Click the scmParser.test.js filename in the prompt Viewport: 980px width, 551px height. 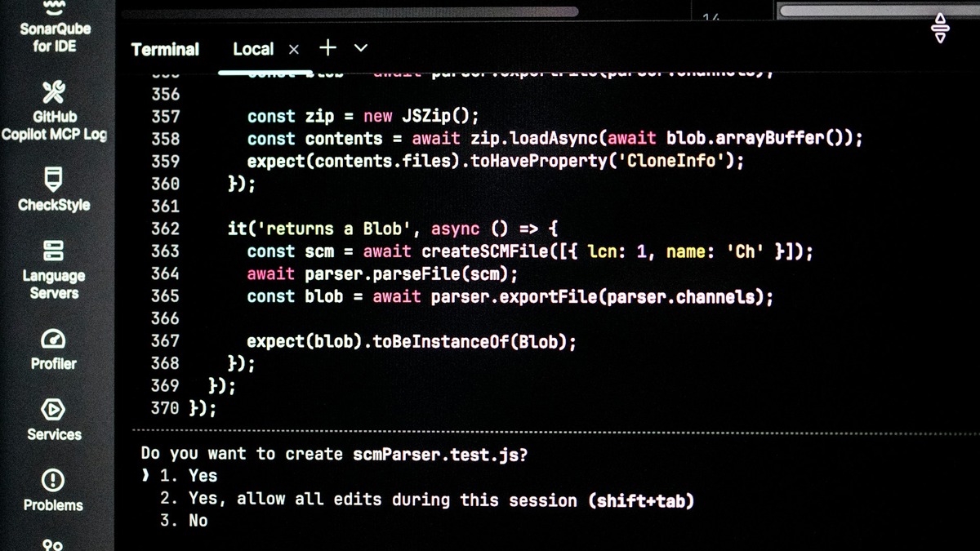click(x=439, y=453)
